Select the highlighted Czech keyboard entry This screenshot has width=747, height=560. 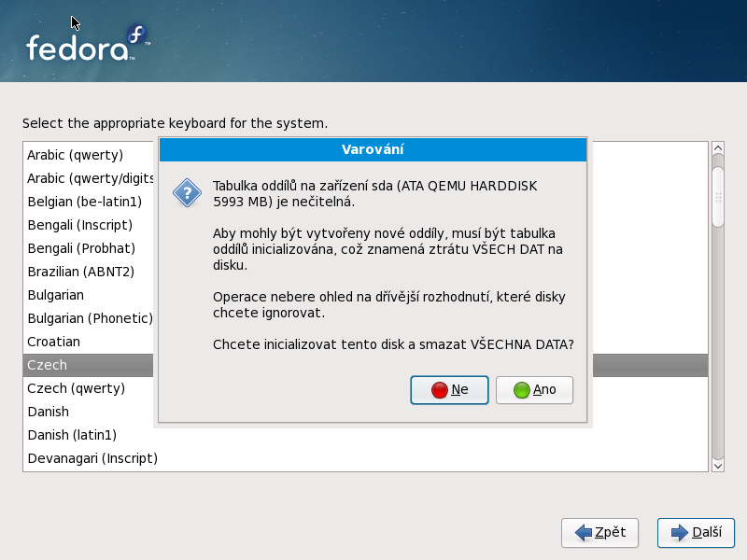point(47,365)
